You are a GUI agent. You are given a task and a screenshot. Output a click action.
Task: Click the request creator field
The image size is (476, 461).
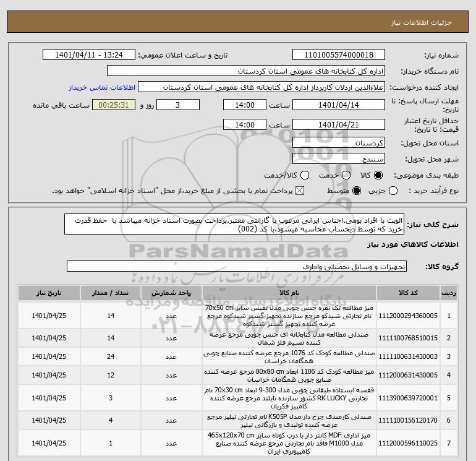261,87
